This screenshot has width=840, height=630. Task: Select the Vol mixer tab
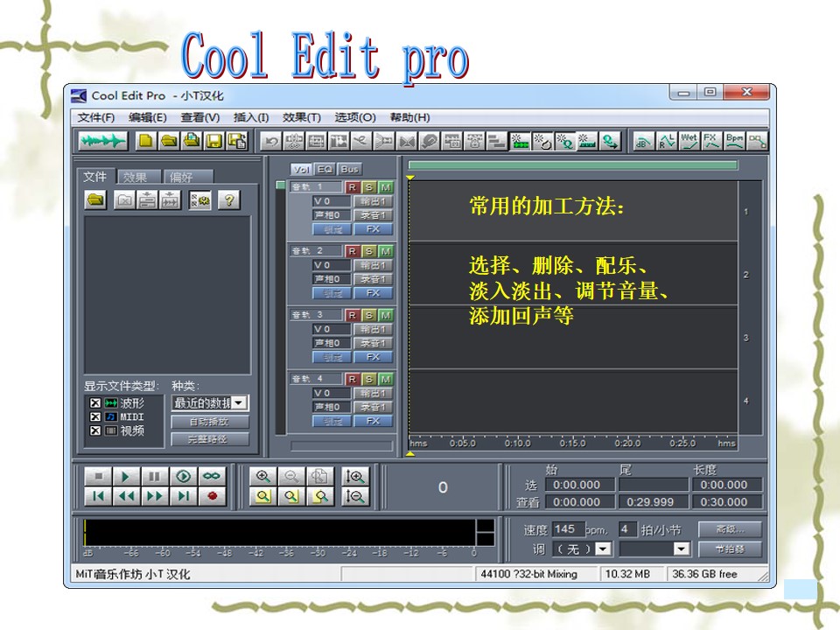[301, 169]
